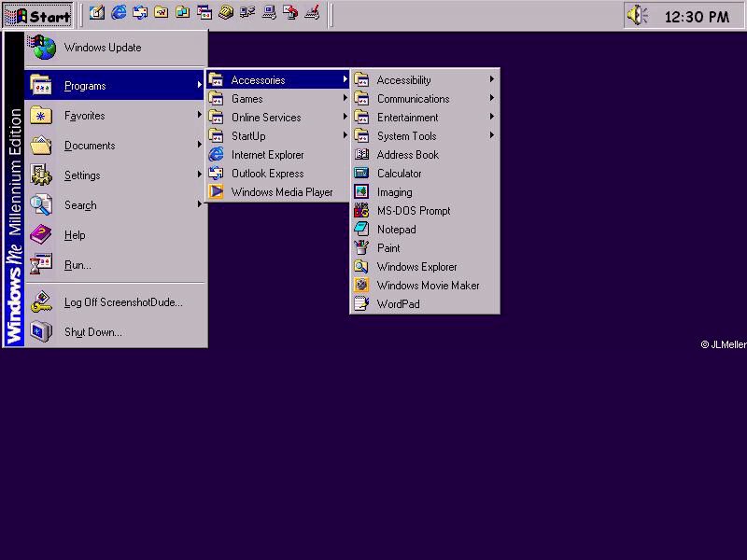Open the Help book icon
This screenshot has width=747, height=560.
pyautogui.click(x=41, y=235)
